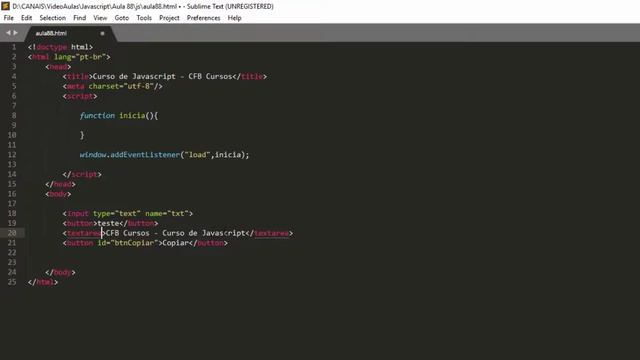Viewport: 640px width, 360px height.
Task: Click the 'window' keyword on line 12
Action: (x=93, y=155)
